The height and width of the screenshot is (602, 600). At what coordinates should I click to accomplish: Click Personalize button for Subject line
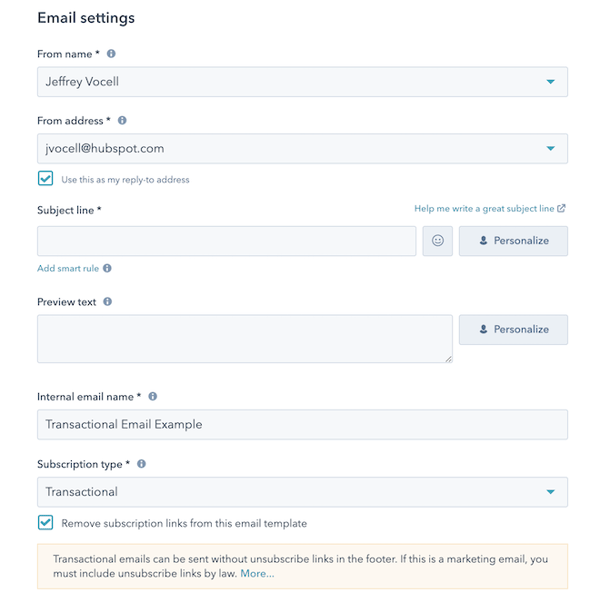[513, 241]
